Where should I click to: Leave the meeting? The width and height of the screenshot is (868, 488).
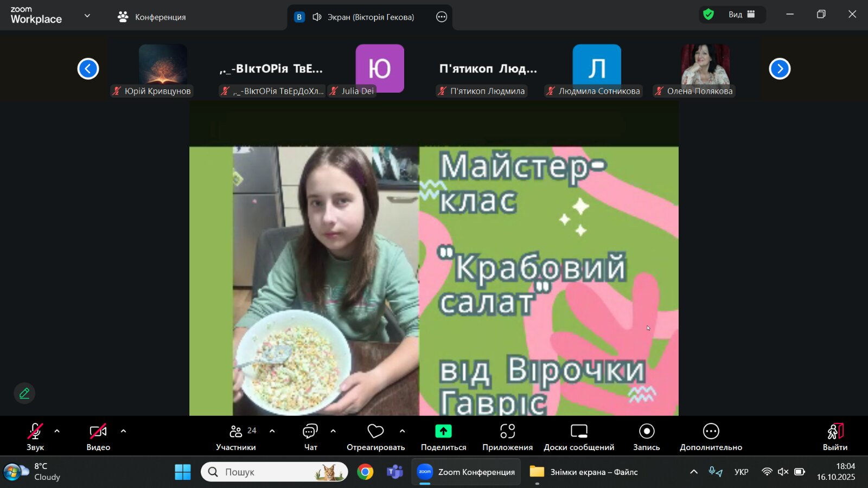pos(835,437)
